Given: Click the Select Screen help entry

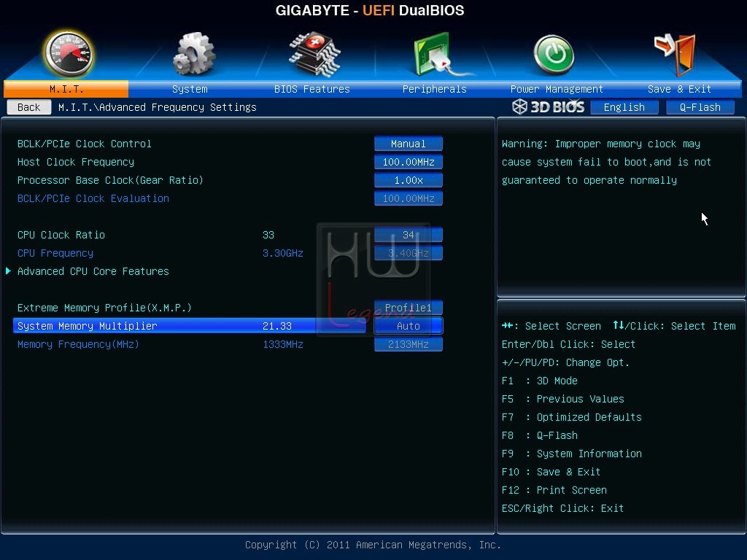Looking at the screenshot, I should tap(551, 326).
